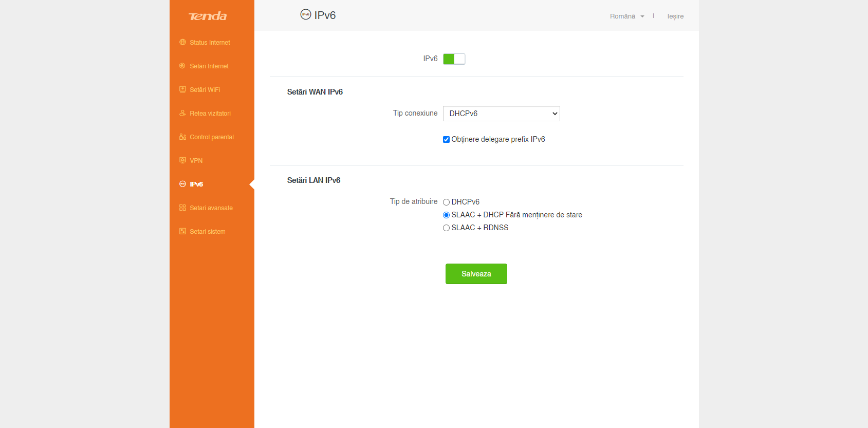Select the DHCPv6 radio button
Viewport: 868px width, 428px height.
click(x=446, y=202)
